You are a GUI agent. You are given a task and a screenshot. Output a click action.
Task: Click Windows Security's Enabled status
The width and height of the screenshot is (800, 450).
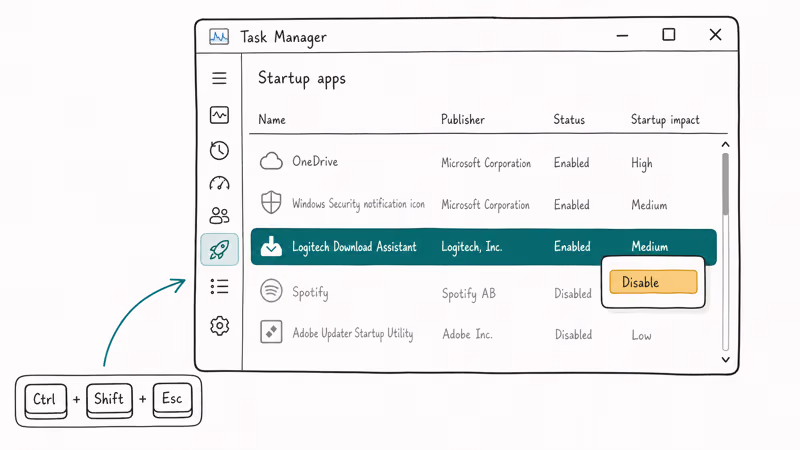[x=571, y=205]
